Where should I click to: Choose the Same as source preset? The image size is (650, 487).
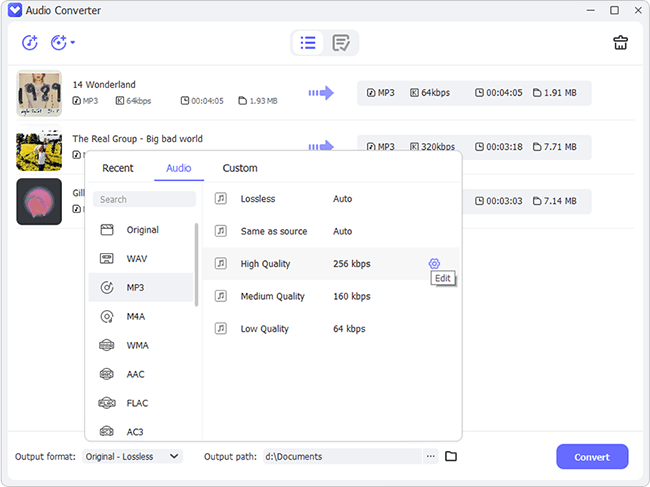pyautogui.click(x=331, y=231)
